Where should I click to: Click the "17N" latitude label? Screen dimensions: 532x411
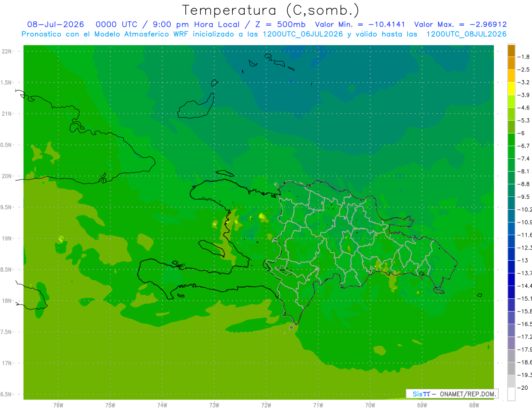tap(7, 363)
